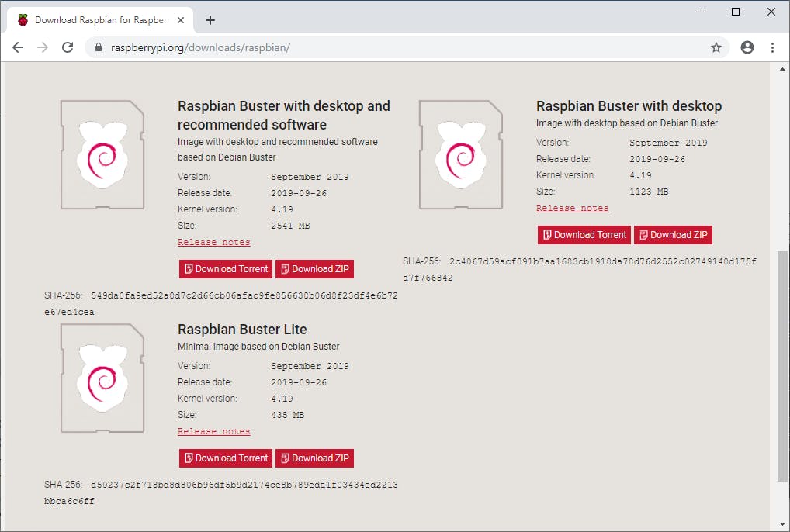Maximize the Chrome window
Viewport: 790px width, 532px height.
coord(736,12)
